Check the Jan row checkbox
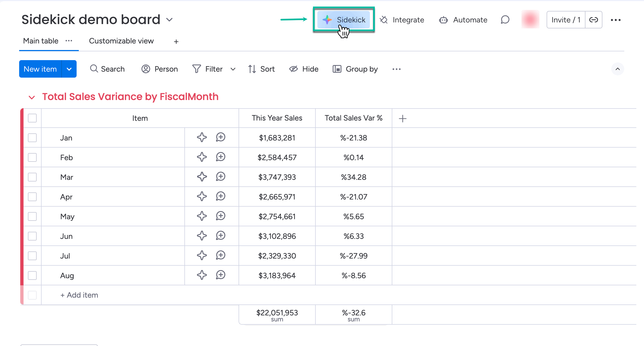This screenshot has height=346, width=644. (x=32, y=138)
